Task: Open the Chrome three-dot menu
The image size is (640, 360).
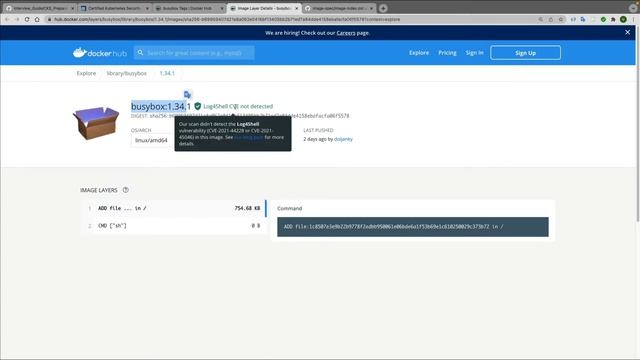Action: pyautogui.click(x=633, y=19)
